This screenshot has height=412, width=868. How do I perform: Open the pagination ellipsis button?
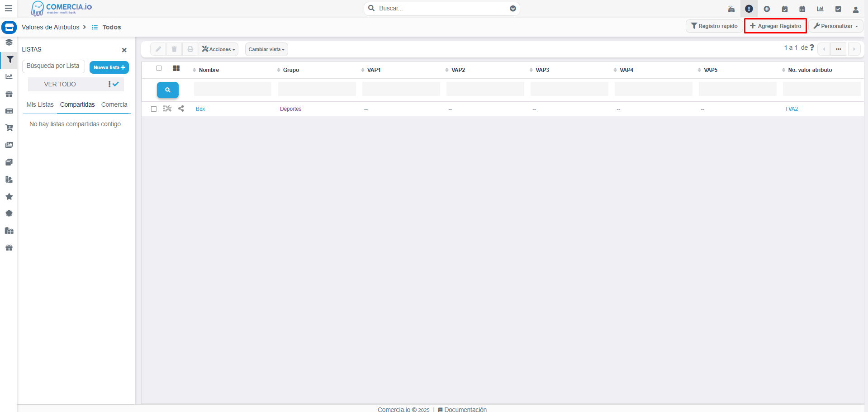[x=839, y=49]
